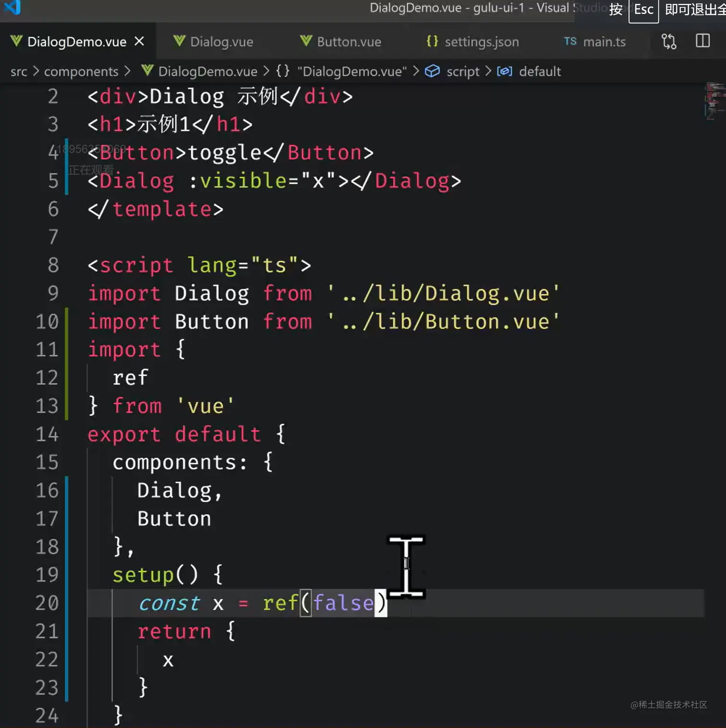Click the symbol icon beside default breadcrumb

pos(504,72)
